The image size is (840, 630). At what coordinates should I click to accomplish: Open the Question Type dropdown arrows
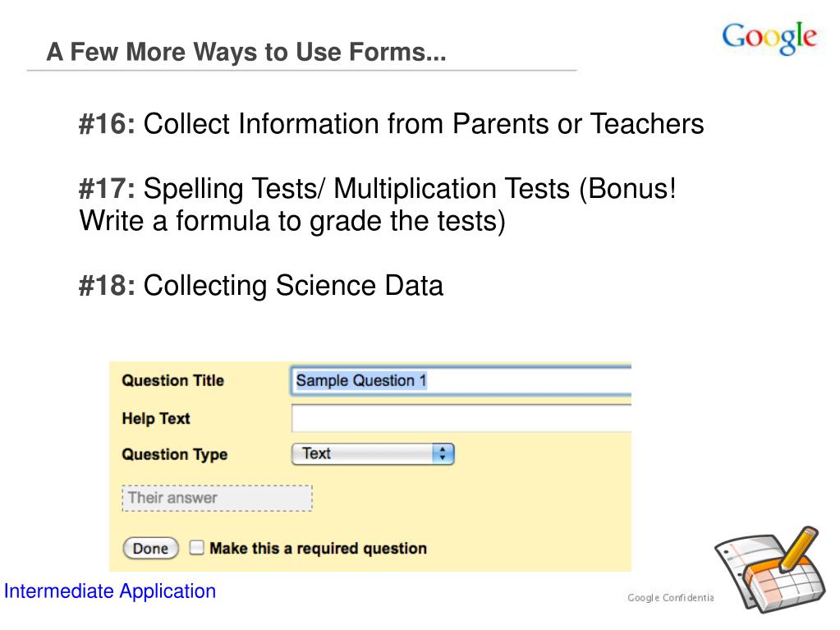pyautogui.click(x=443, y=453)
